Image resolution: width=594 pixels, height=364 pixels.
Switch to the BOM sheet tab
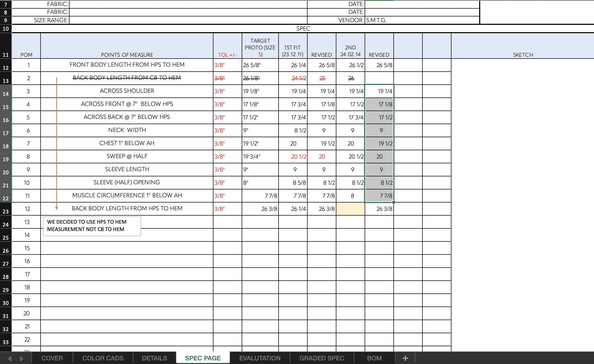point(374,358)
